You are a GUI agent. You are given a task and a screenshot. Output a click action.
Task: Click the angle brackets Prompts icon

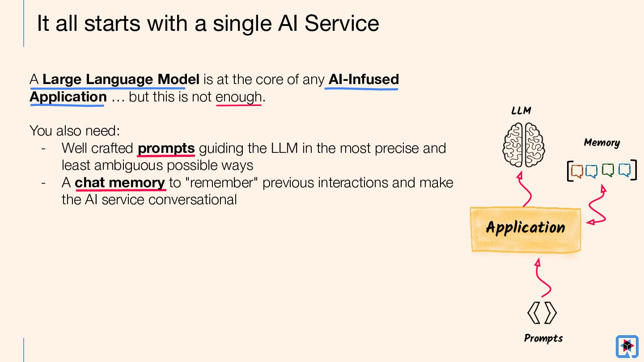point(542,312)
